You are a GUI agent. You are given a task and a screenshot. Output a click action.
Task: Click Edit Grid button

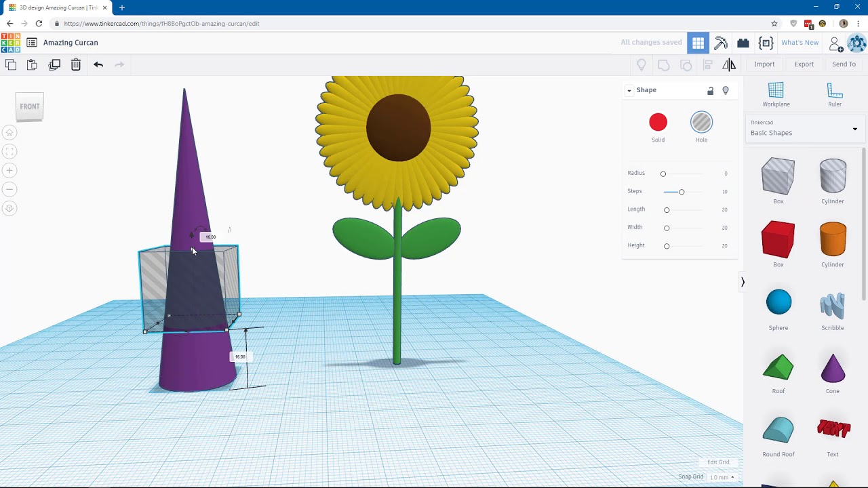pyautogui.click(x=718, y=462)
